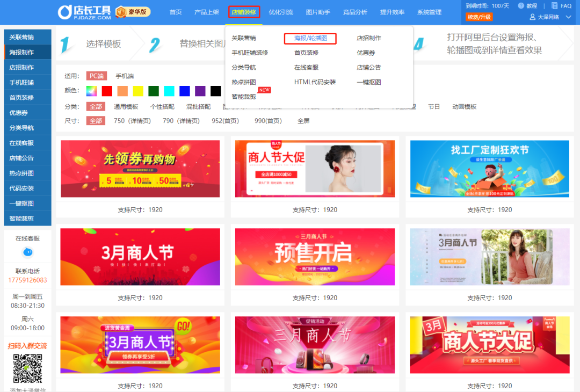Image resolution: width=580 pixels, height=392 pixels.
Task: Filter by 动画模板 category
Action: pyautogui.click(x=464, y=106)
